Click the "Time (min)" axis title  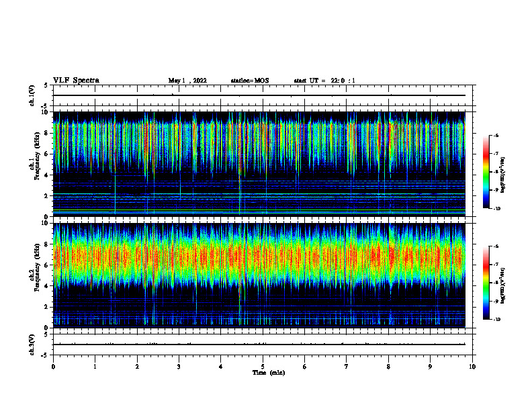point(269,373)
